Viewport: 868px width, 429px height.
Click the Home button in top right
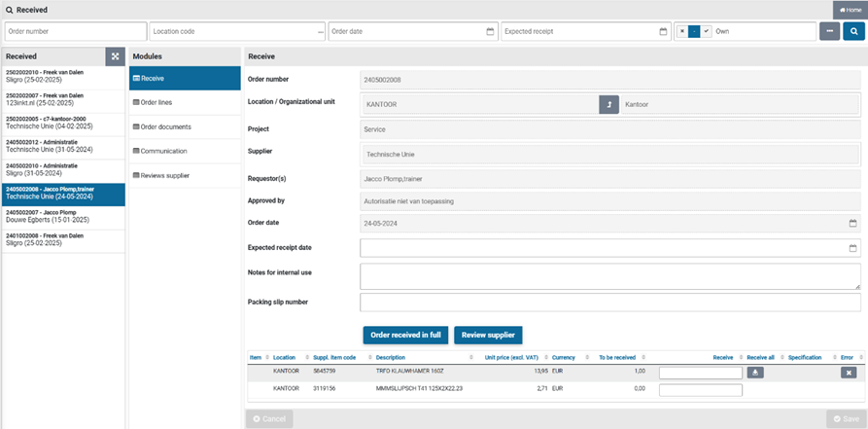point(848,10)
